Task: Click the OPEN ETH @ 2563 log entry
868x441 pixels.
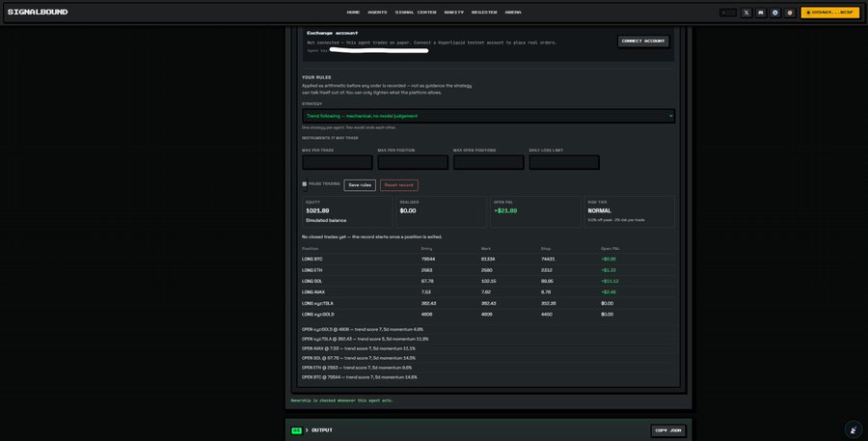Action: pyautogui.click(x=357, y=368)
